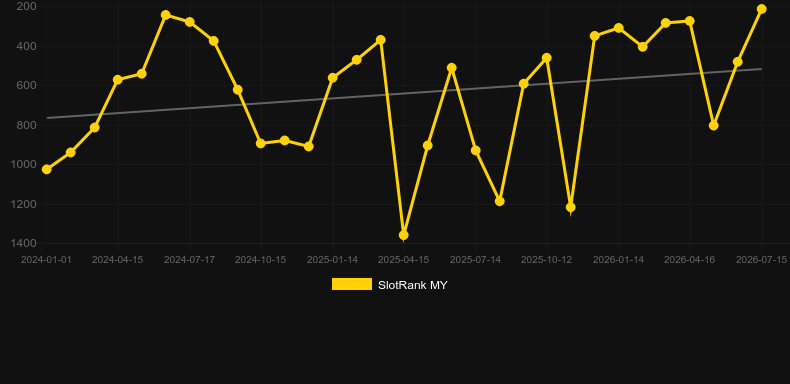Click the gray trend line
The height and width of the screenshot is (384, 790).
[404, 93]
